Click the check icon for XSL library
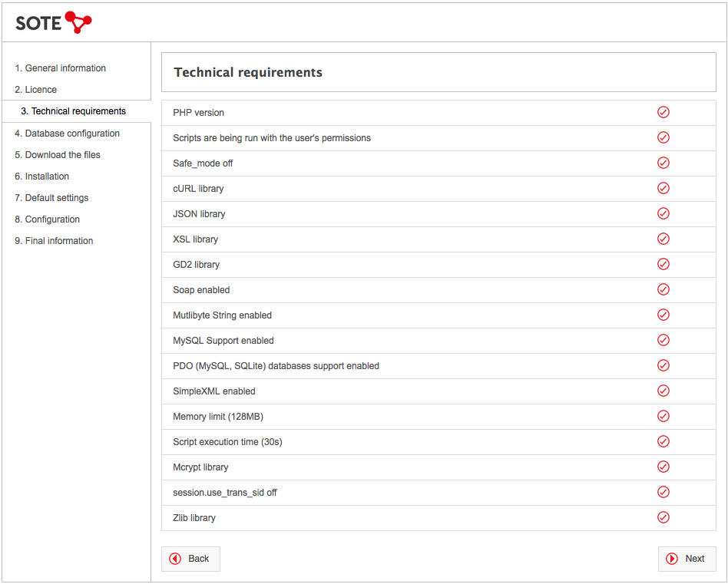The image size is (728, 584). (x=663, y=239)
